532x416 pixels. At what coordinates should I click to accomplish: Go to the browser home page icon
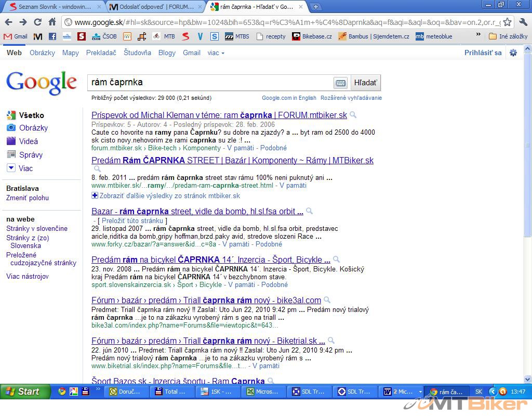coord(52,22)
